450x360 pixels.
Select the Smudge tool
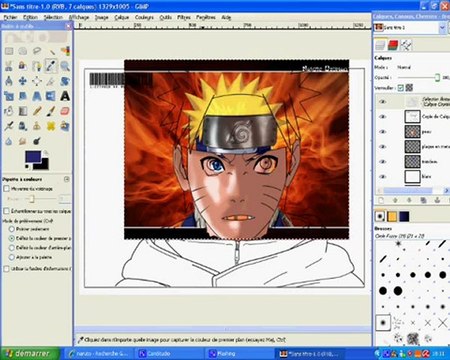tap(23, 141)
